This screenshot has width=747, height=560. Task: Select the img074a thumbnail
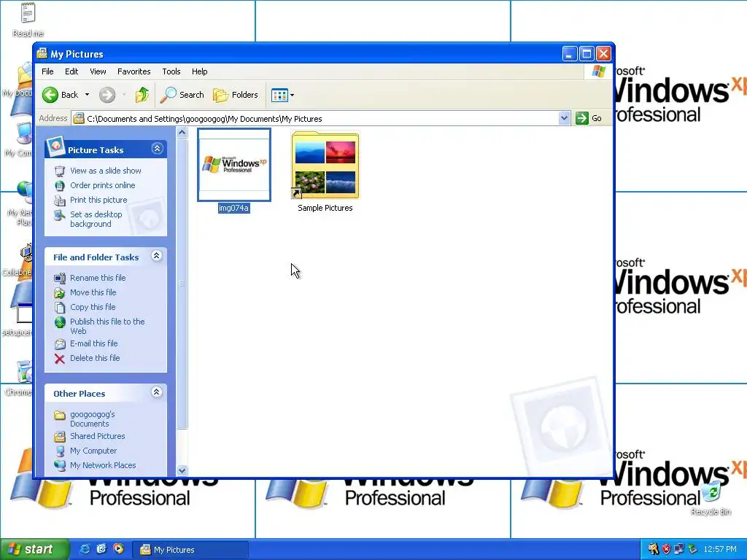tap(234, 165)
